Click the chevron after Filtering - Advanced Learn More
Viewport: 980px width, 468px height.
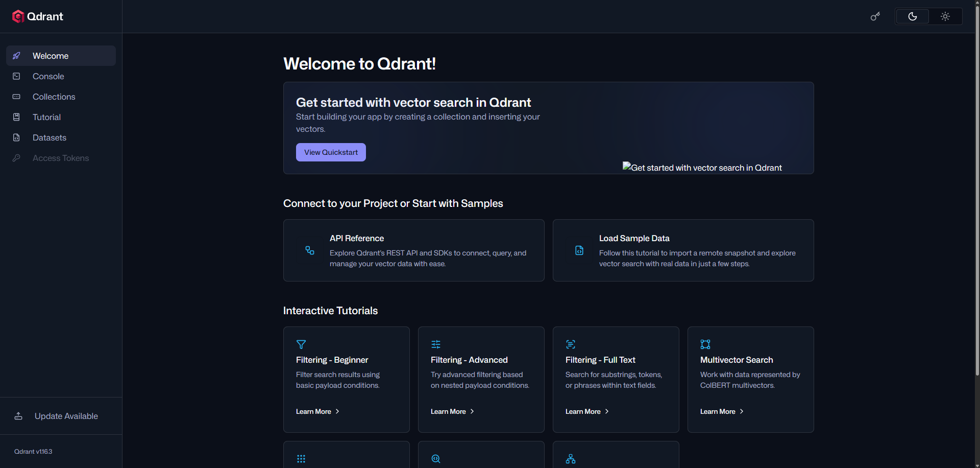click(472, 411)
